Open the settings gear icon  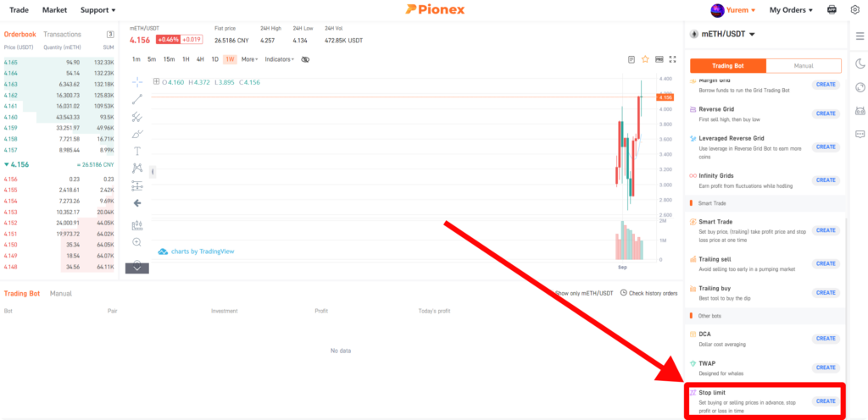pos(854,10)
